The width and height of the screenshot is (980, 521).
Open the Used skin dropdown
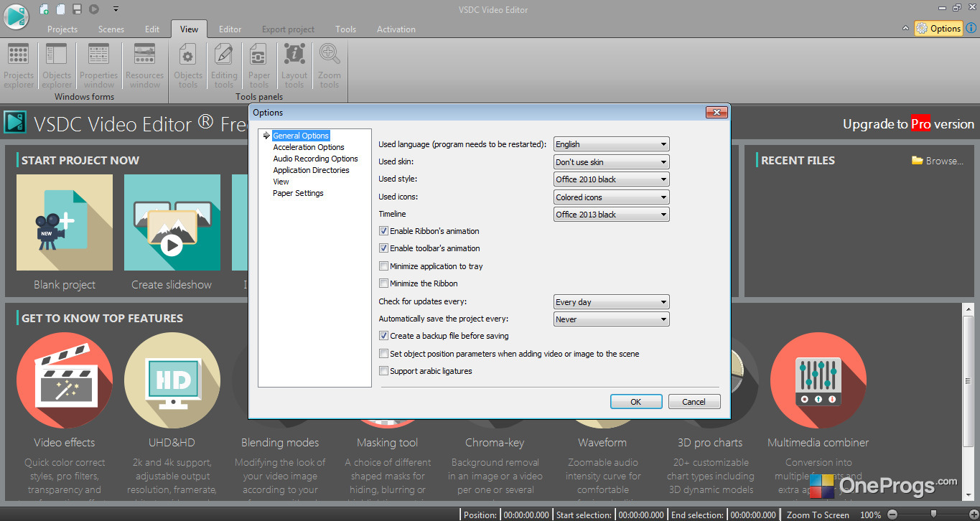(612, 162)
